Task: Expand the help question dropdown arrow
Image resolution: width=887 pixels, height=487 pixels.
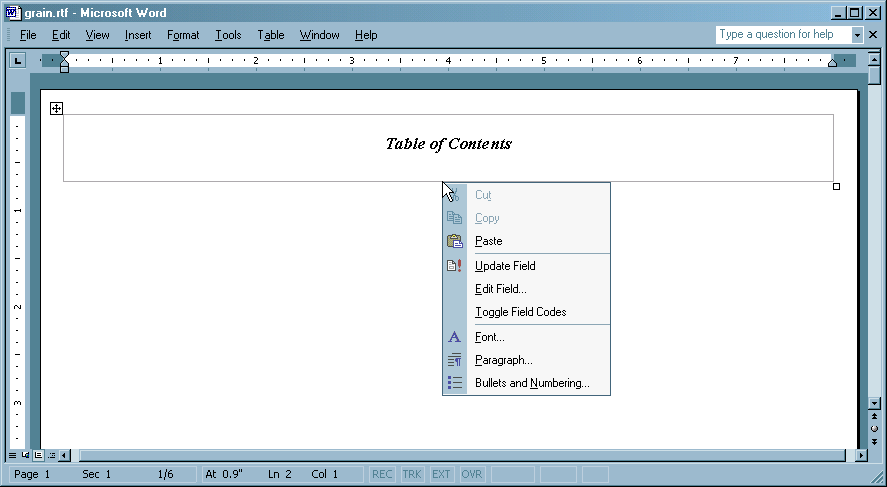Action: (857, 35)
